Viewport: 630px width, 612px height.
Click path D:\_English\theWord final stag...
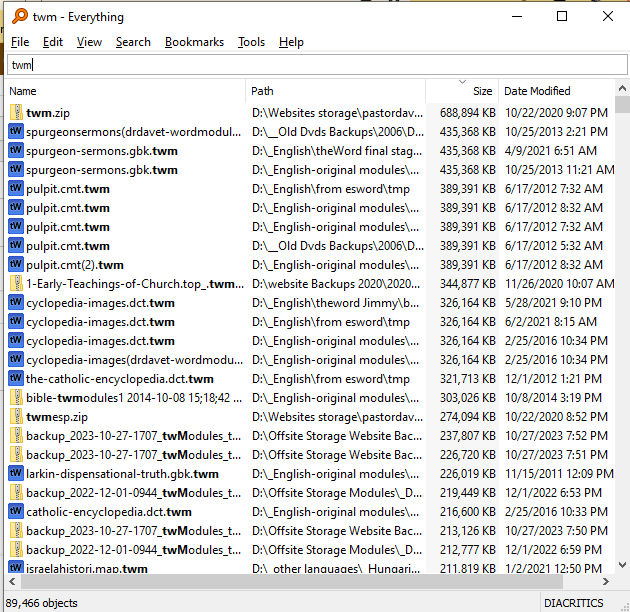(337, 151)
